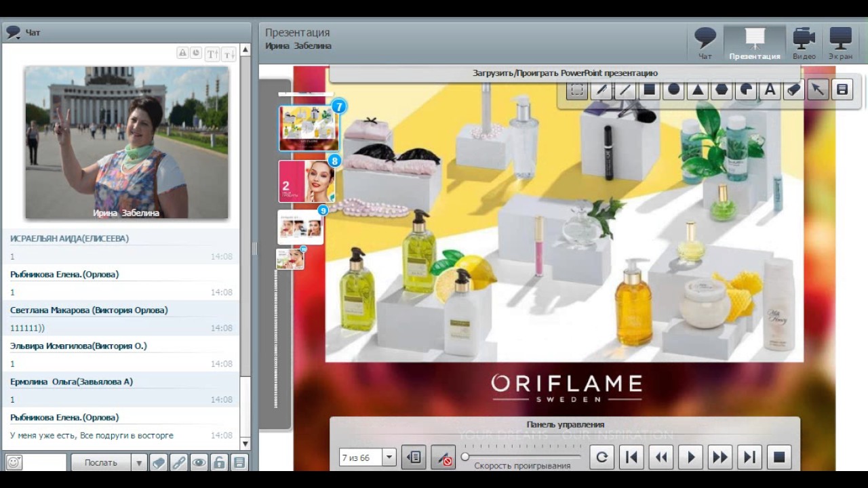Toggle chat visibility eye icon
868x488 pixels.
pyautogui.click(x=199, y=462)
